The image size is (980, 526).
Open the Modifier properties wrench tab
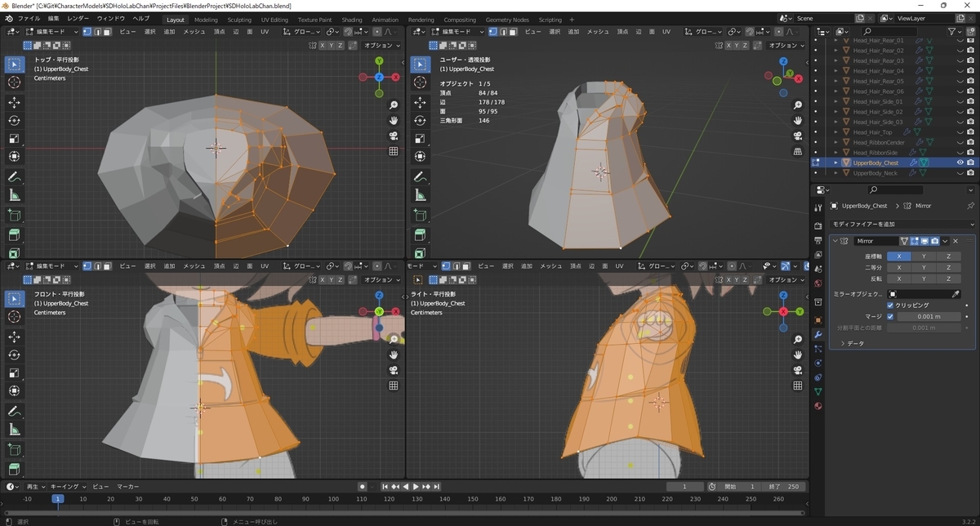818,335
